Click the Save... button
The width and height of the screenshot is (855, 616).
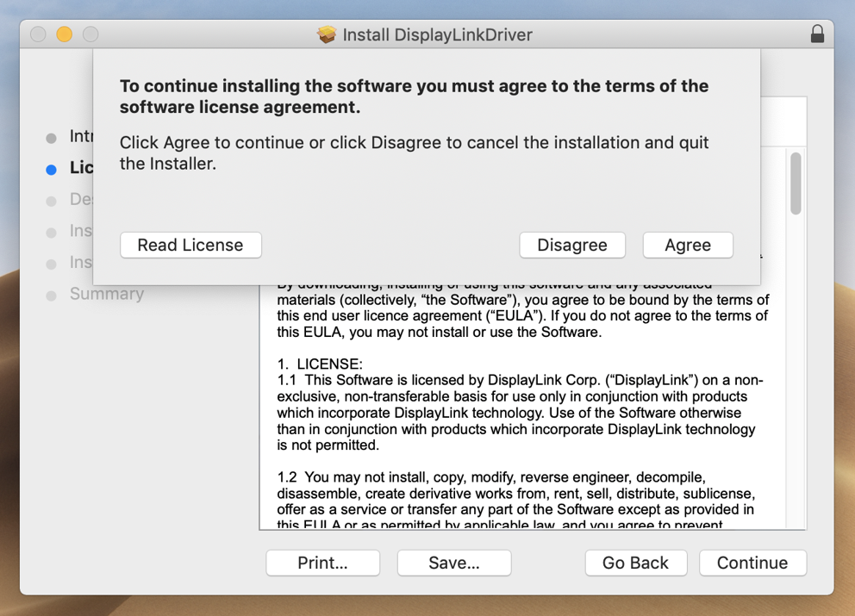[x=453, y=563]
